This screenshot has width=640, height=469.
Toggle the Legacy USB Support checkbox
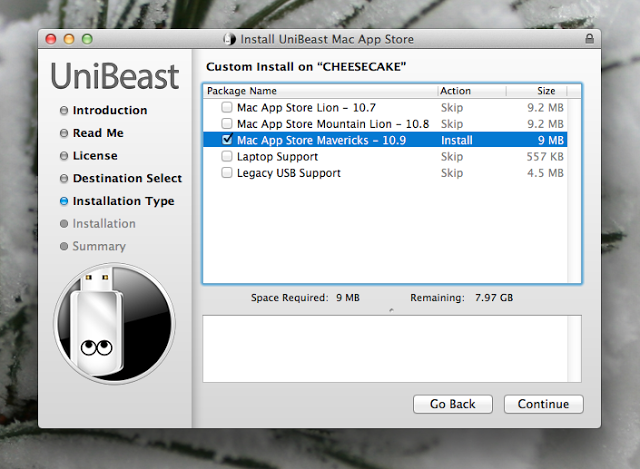click(227, 173)
